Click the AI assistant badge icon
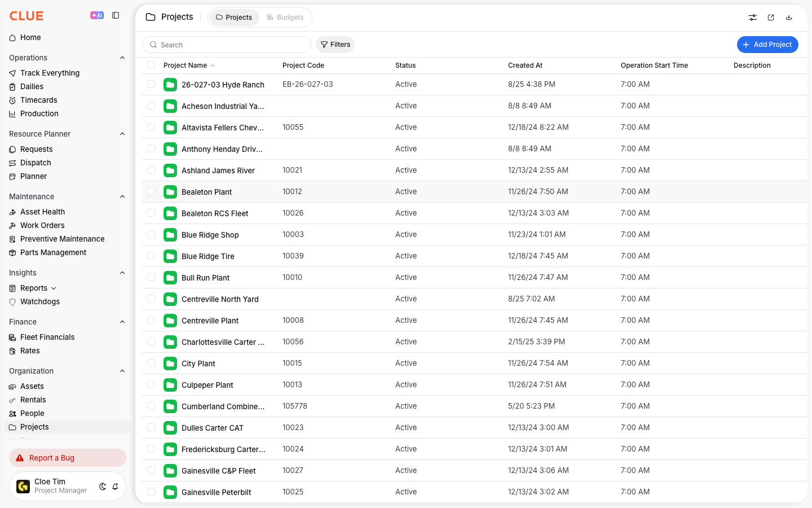 (x=97, y=15)
